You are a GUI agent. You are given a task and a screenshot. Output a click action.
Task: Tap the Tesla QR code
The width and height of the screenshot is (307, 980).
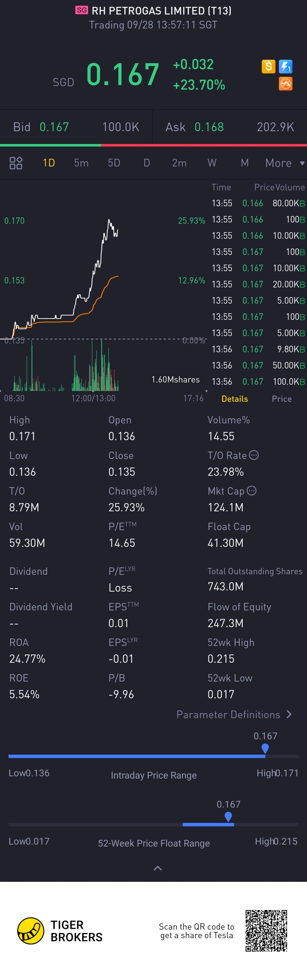click(x=266, y=930)
